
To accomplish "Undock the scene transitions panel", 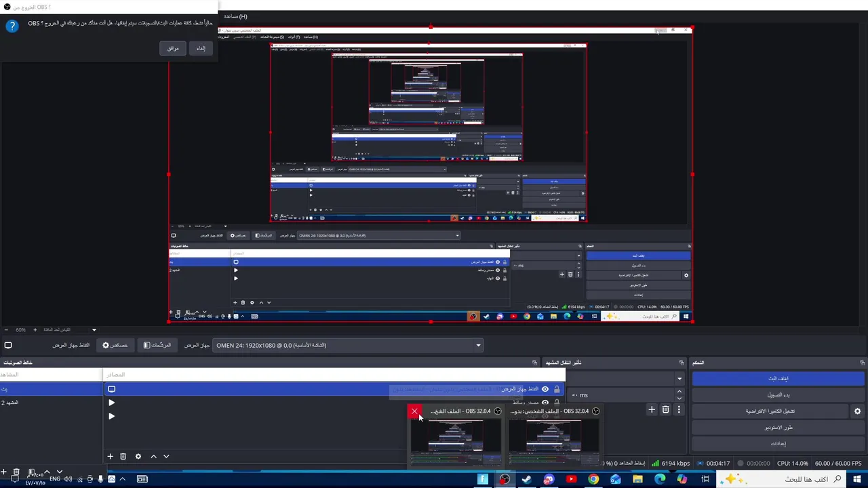I will [682, 363].
